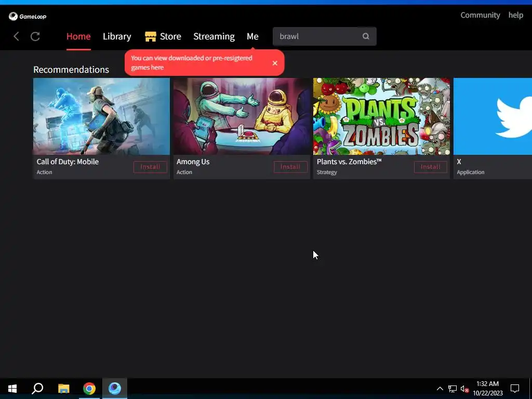532x399 pixels.
Task: Click the 'Call of Duty: Mobile' title
Action: 68,162
